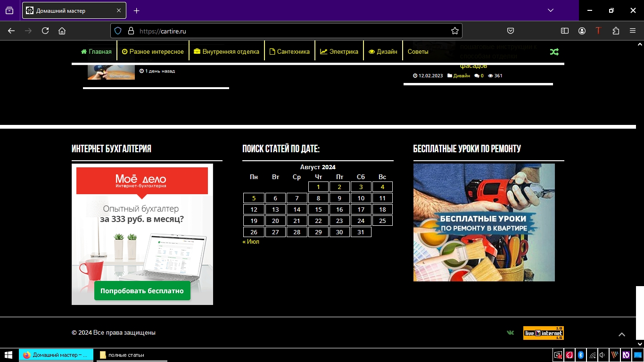Select August 2 in calendar
644x362 pixels.
339,187
